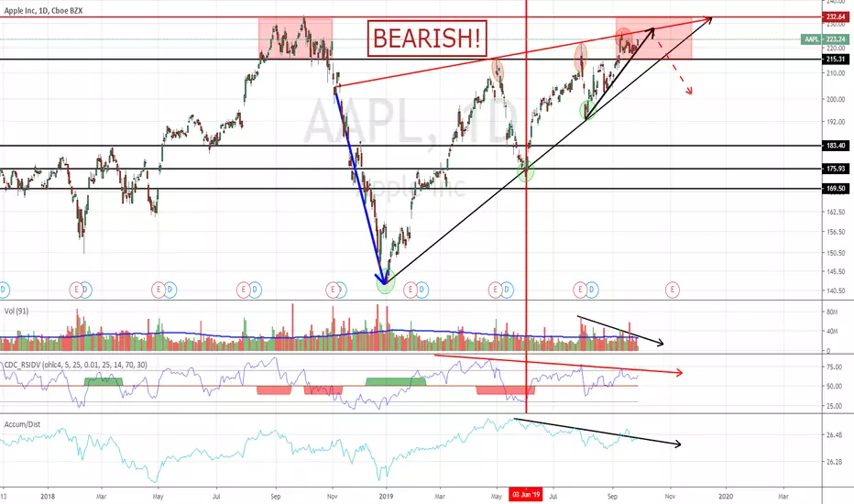Open the dividend D marker of May 2018
This screenshot has height=504, width=854.
click(170, 290)
